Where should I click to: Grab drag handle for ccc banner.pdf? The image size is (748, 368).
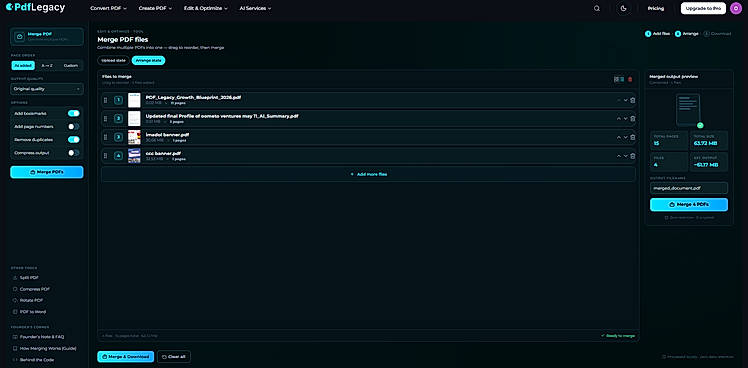coord(105,156)
